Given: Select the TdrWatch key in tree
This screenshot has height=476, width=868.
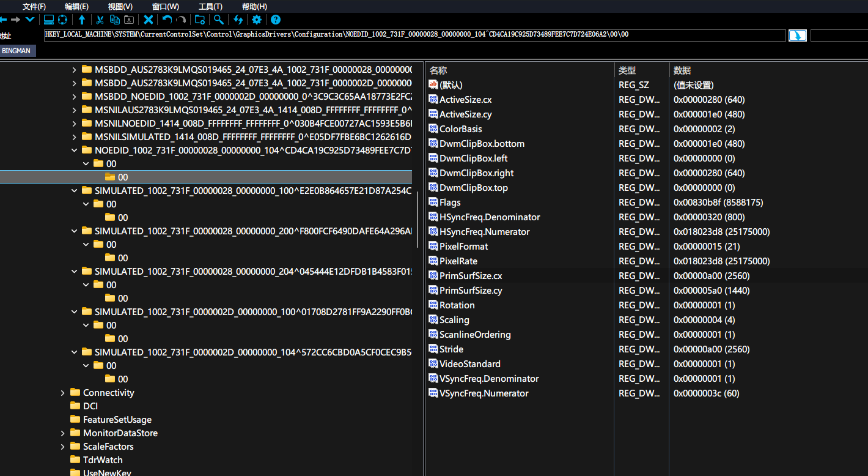Looking at the screenshot, I should point(103,460).
